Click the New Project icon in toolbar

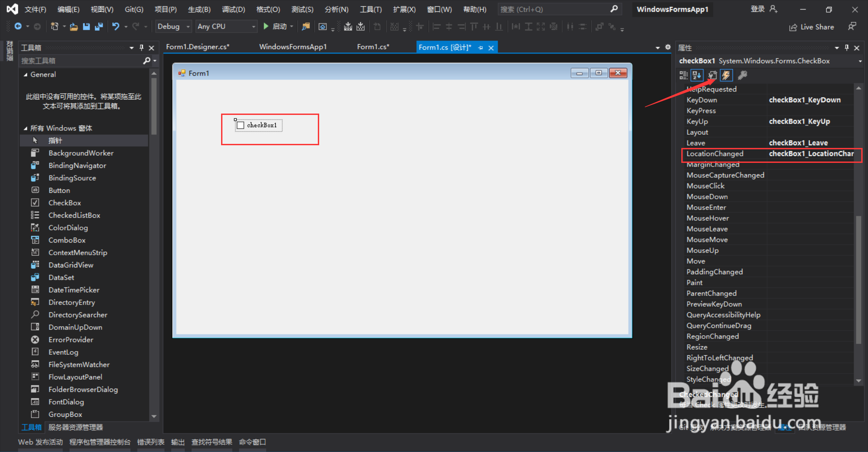tap(55, 27)
